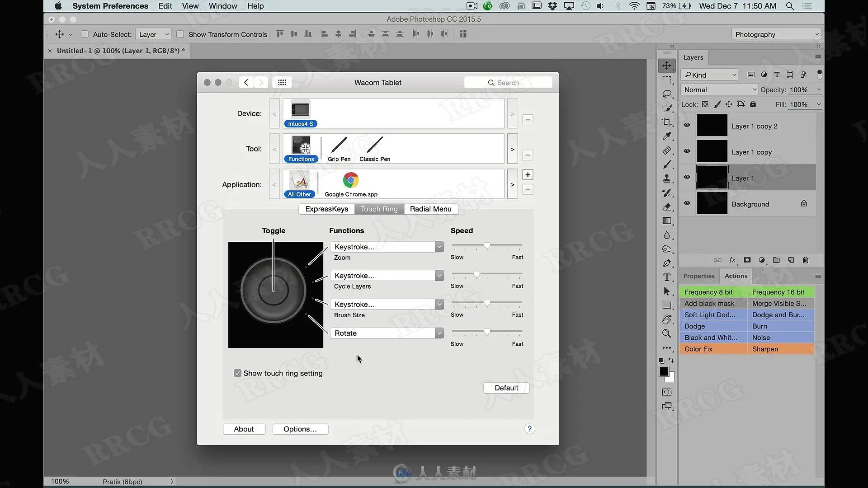Select the Rectangular Marquee tool
Viewport: 868px width, 488px height.
tap(667, 80)
